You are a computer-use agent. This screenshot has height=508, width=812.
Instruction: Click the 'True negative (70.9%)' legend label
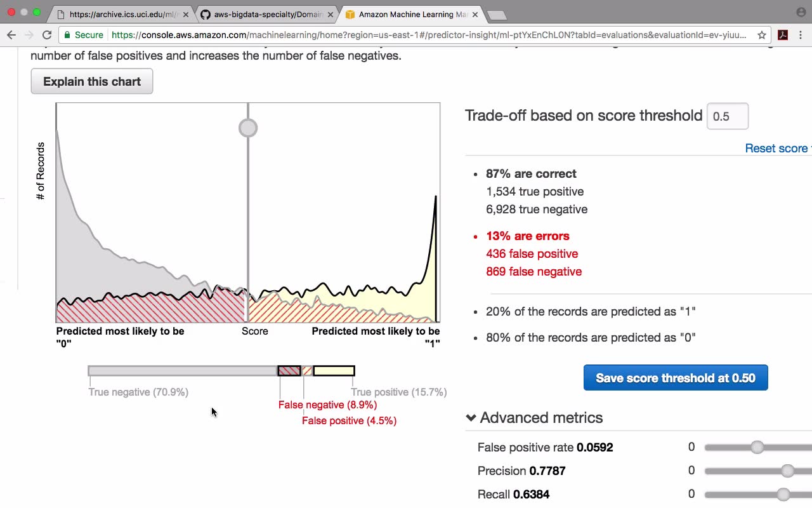pyautogui.click(x=138, y=392)
